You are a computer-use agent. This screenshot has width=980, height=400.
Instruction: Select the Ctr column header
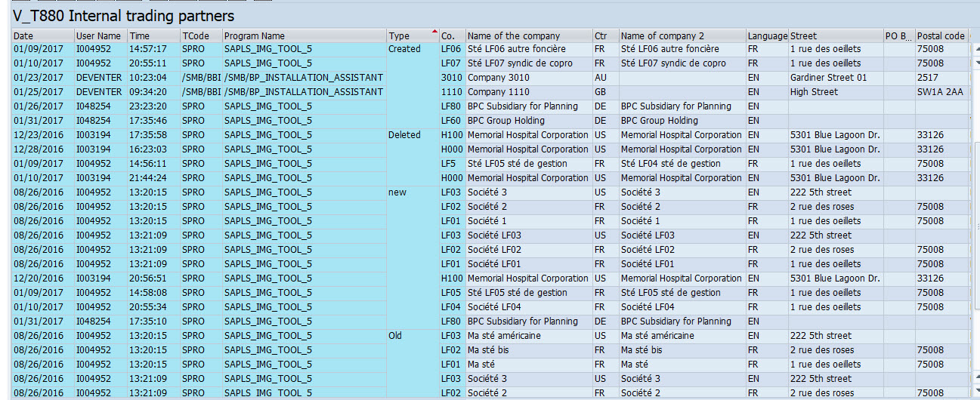[605, 35]
